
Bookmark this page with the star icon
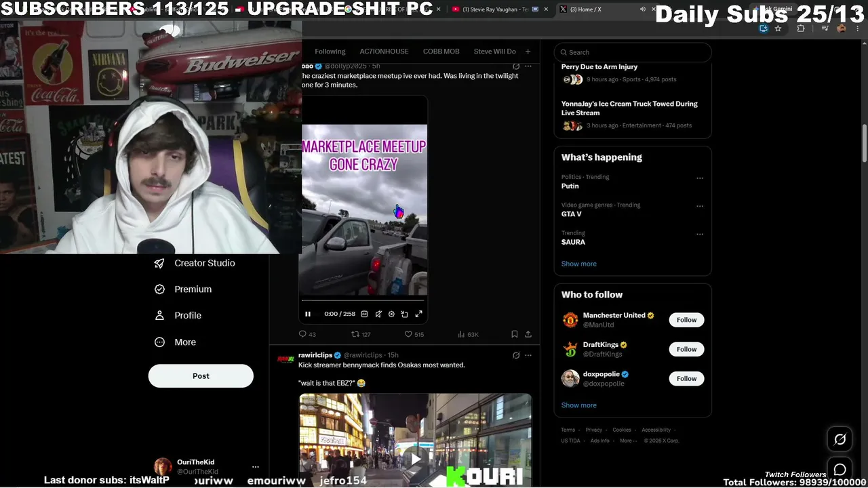(778, 28)
